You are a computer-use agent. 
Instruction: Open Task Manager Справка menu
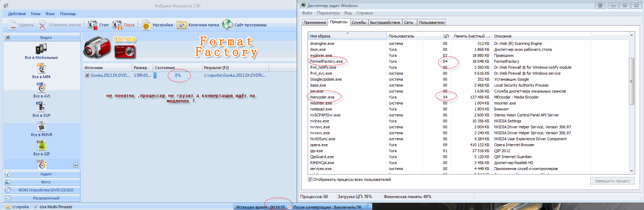(364, 13)
